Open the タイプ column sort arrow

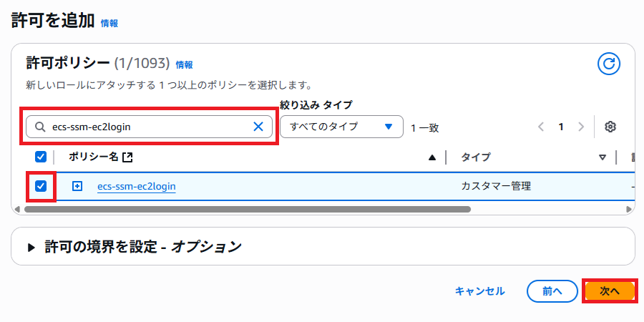[602, 157]
